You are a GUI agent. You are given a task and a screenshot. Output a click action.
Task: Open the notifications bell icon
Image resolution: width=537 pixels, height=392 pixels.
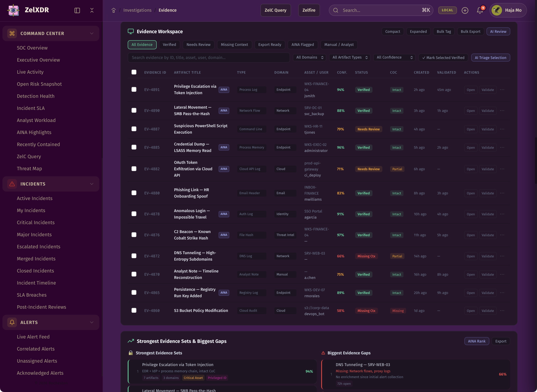click(x=480, y=10)
